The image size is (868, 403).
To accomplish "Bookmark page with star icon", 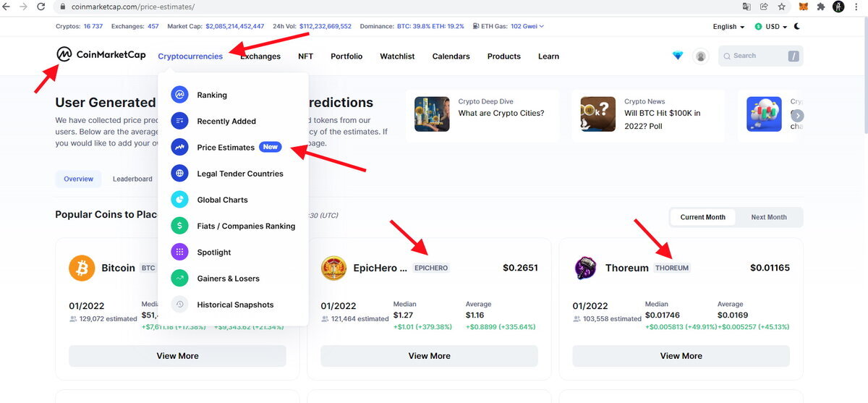I will [x=782, y=7].
